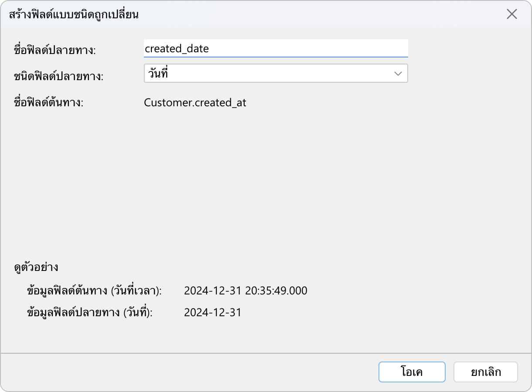The image size is (532, 392).
Task: Click the ชนิดฟิลด์ปลายทาง label
Action: pos(59,77)
